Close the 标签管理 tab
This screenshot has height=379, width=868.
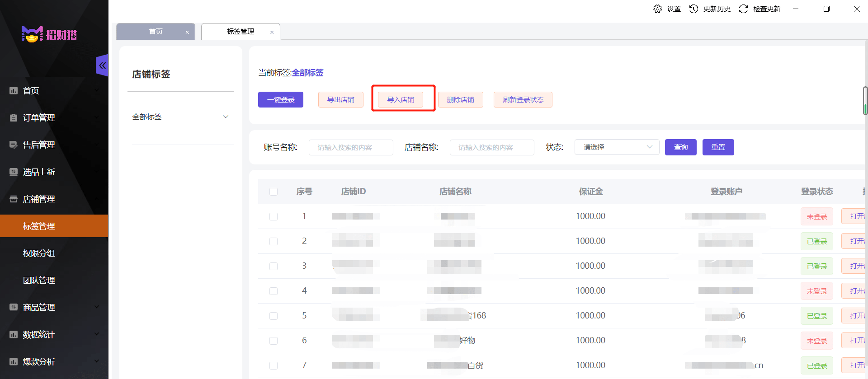272,32
